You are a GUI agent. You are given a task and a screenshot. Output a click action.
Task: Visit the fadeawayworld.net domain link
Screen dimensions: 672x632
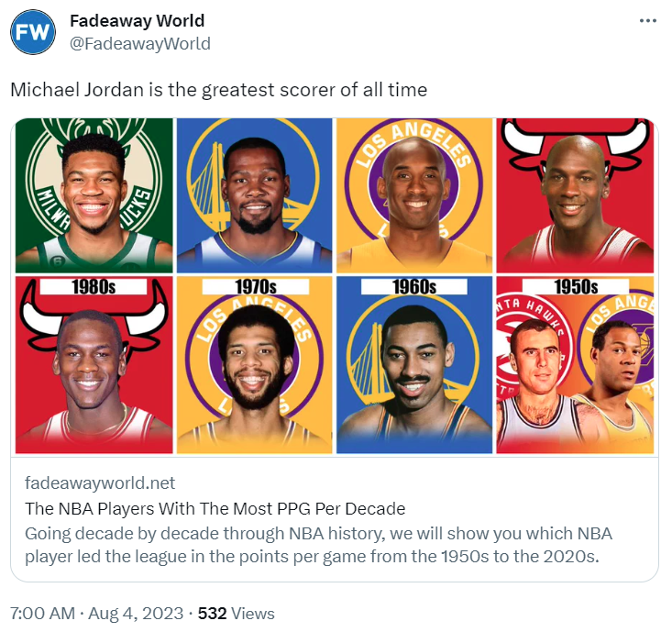pyautogui.click(x=100, y=482)
